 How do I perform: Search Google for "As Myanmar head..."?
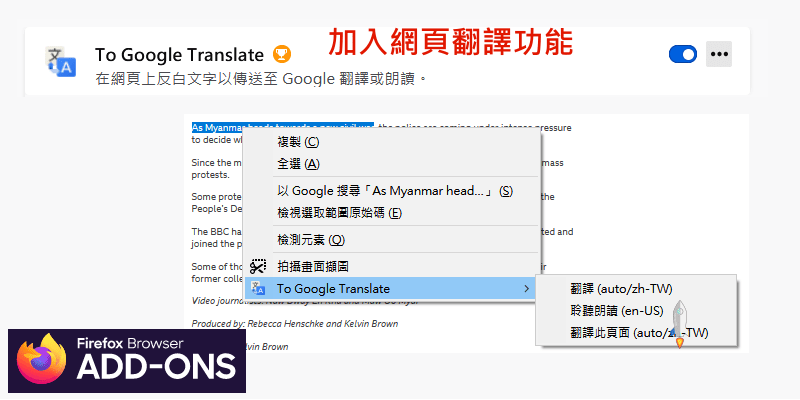(394, 191)
